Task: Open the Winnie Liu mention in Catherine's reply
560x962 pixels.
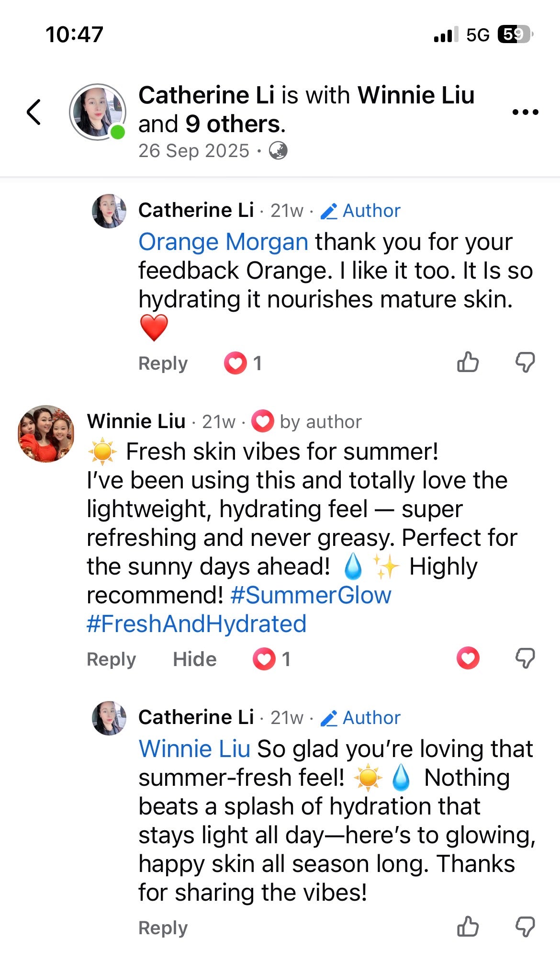Action: point(194,749)
